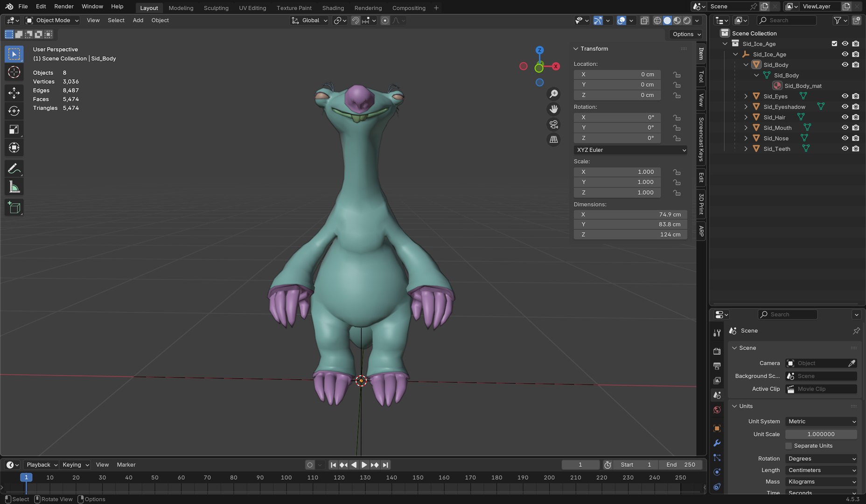Toggle snapping magnet in header
866x504 pixels.
click(356, 21)
